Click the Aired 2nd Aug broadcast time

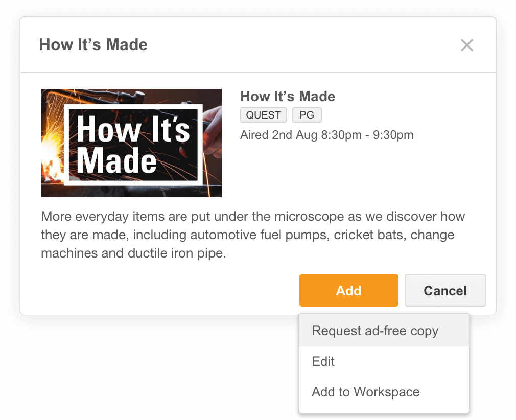pyautogui.click(x=327, y=135)
